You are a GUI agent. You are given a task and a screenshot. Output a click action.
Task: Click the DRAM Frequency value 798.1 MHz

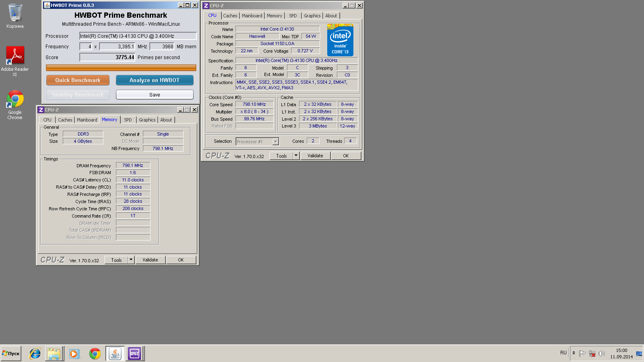pos(133,165)
